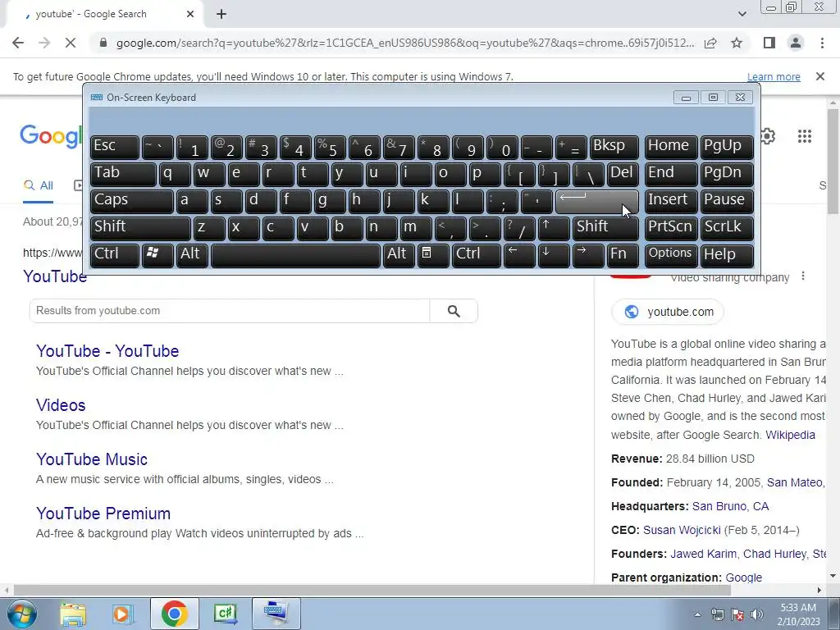Toggle the right Ctrl key
840x630 pixels.
click(476, 255)
